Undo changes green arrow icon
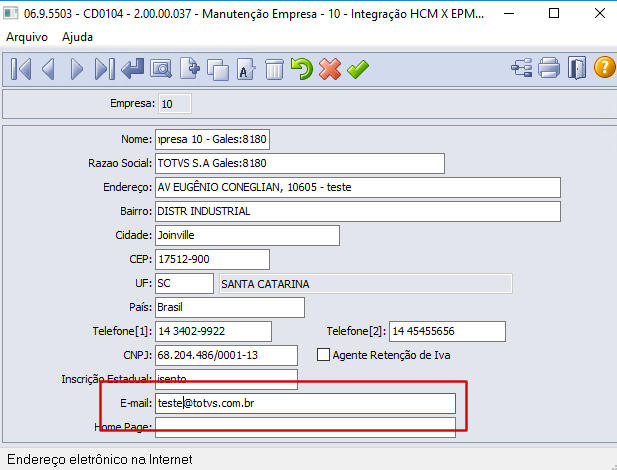This screenshot has width=617, height=470. (x=302, y=69)
